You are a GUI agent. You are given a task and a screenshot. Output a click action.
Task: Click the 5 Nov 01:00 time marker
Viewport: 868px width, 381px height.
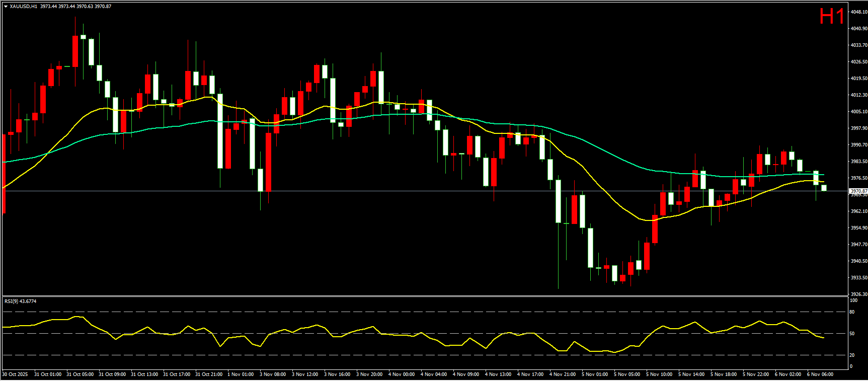[x=595, y=374]
